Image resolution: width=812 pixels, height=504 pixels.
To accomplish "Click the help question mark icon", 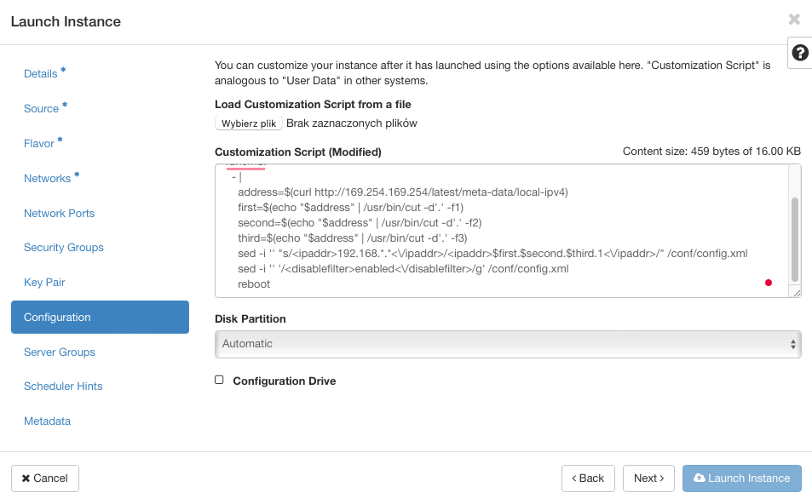I will pyautogui.click(x=799, y=53).
